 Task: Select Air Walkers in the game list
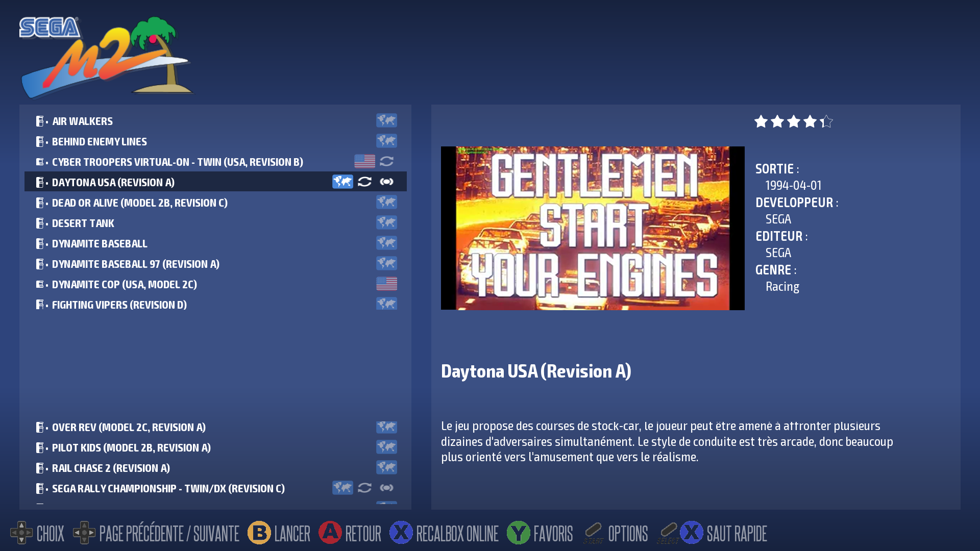[215, 121]
